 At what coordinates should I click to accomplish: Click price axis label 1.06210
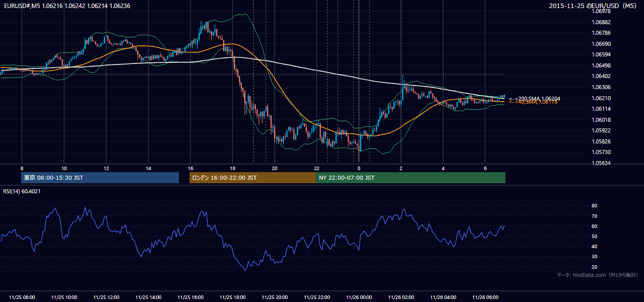tap(601, 98)
